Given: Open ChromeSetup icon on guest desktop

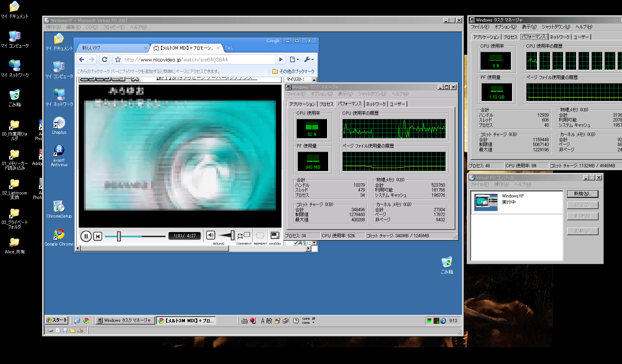Looking at the screenshot, I should coord(59,209).
